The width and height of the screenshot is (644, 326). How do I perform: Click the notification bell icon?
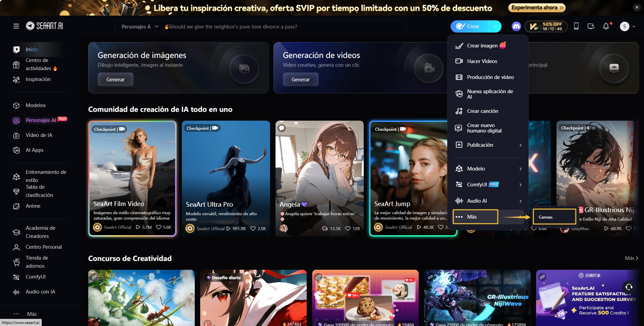pos(606,26)
